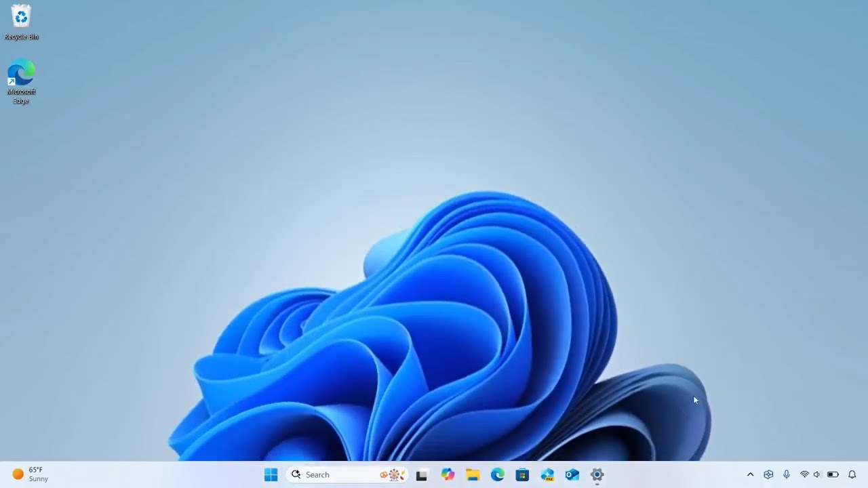Switch to the running Settings app
The height and width of the screenshot is (488, 868).
[x=597, y=474]
